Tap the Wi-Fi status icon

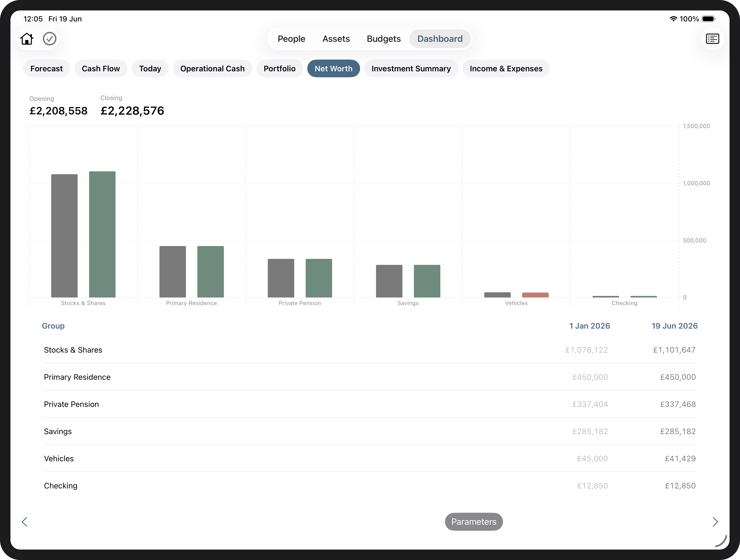(x=673, y=19)
